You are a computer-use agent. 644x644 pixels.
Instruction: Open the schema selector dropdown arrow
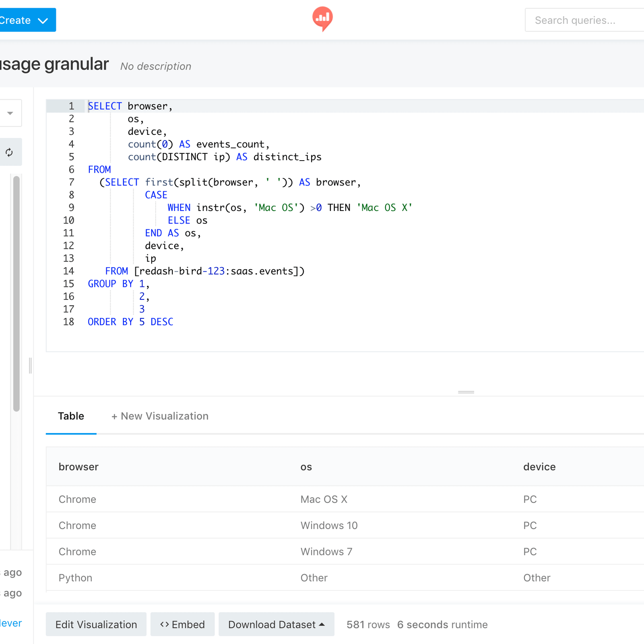pyautogui.click(x=10, y=113)
